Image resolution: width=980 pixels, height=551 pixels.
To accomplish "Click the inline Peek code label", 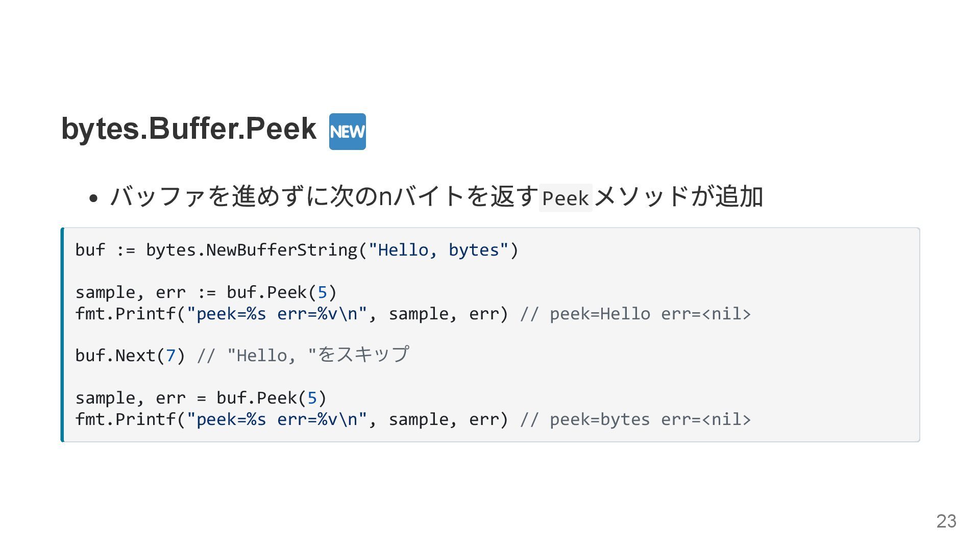I will pyautogui.click(x=565, y=198).
